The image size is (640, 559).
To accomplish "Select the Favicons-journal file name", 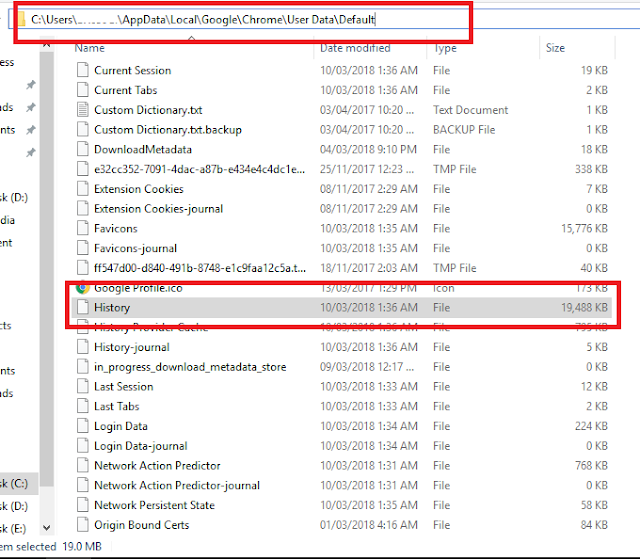I will point(135,248).
